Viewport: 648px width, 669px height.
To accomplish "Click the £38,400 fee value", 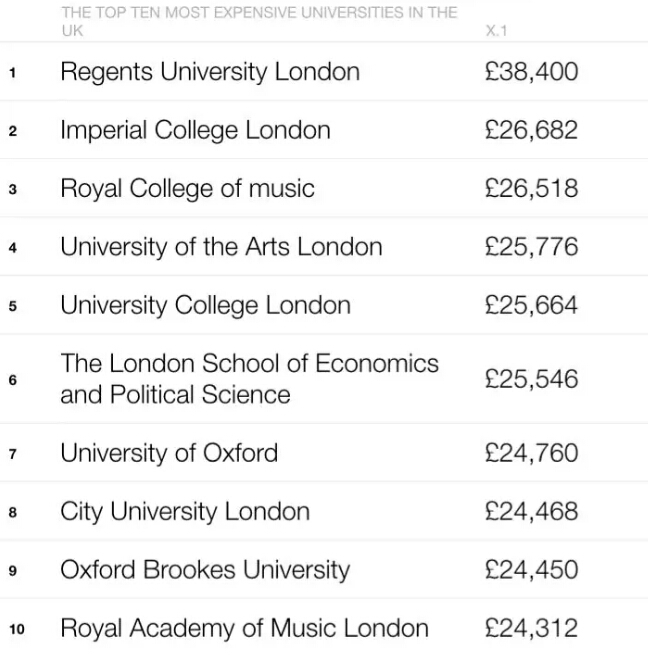I will tap(531, 71).
